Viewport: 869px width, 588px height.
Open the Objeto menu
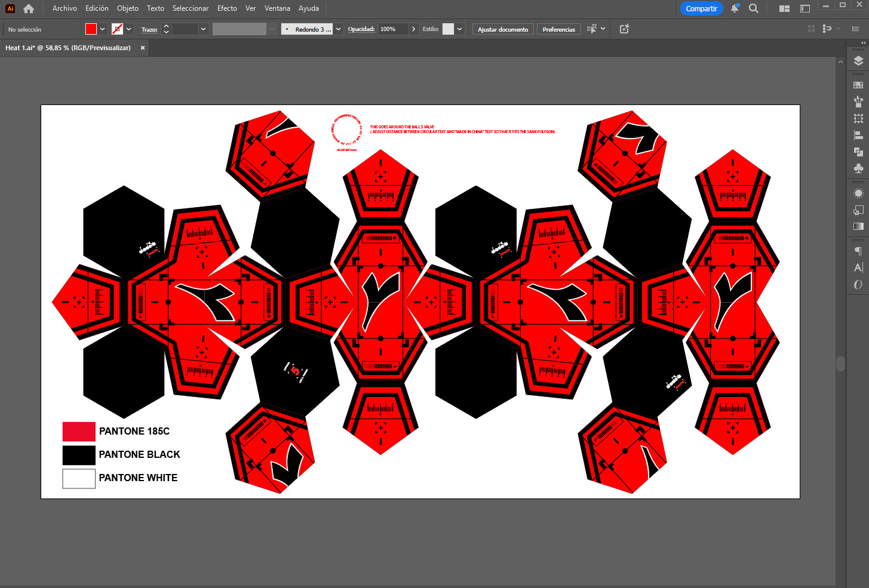click(x=128, y=8)
